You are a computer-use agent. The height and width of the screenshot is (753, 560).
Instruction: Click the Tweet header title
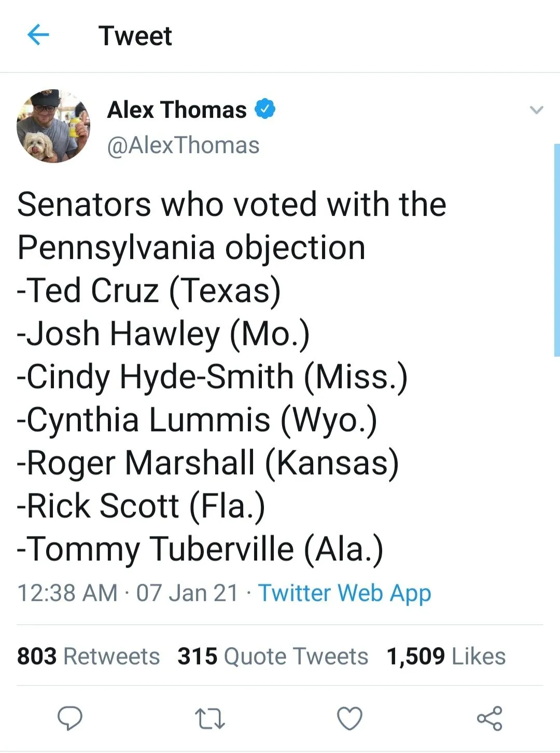point(135,36)
